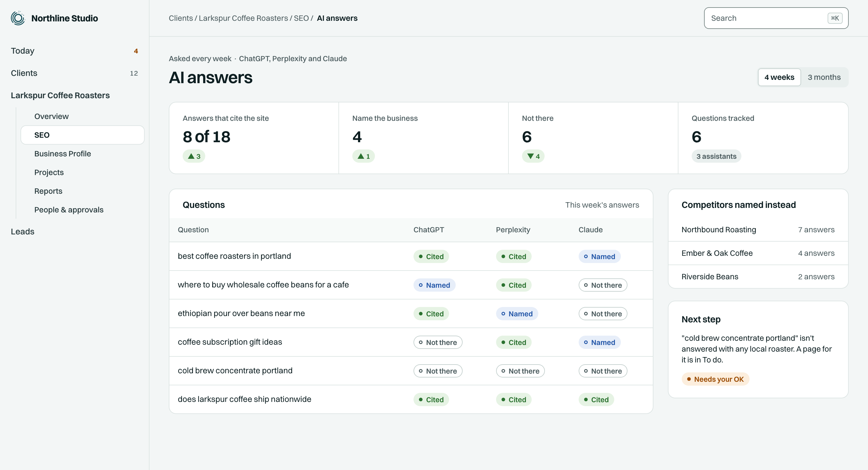Open Business Profile in sidebar

[x=83, y=154]
